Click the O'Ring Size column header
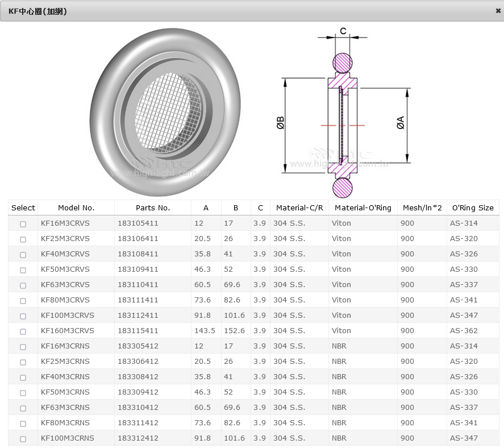The height and width of the screenshot is (448, 504). click(472, 208)
